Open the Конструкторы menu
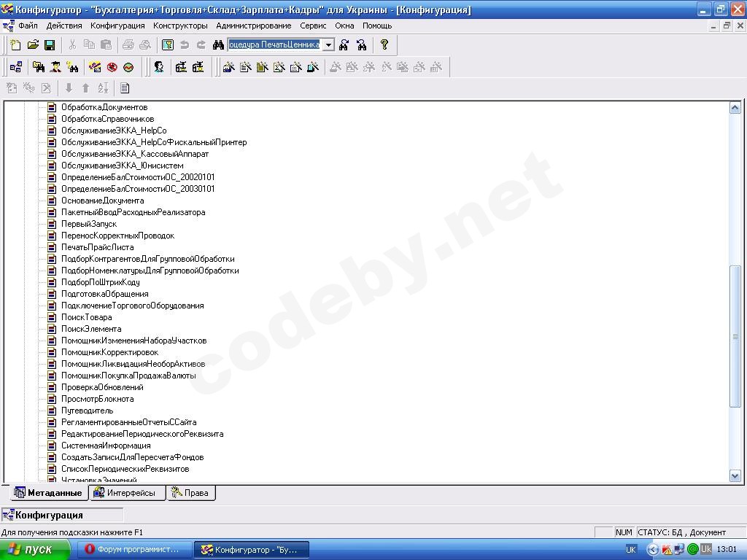747x560 pixels. [181, 26]
